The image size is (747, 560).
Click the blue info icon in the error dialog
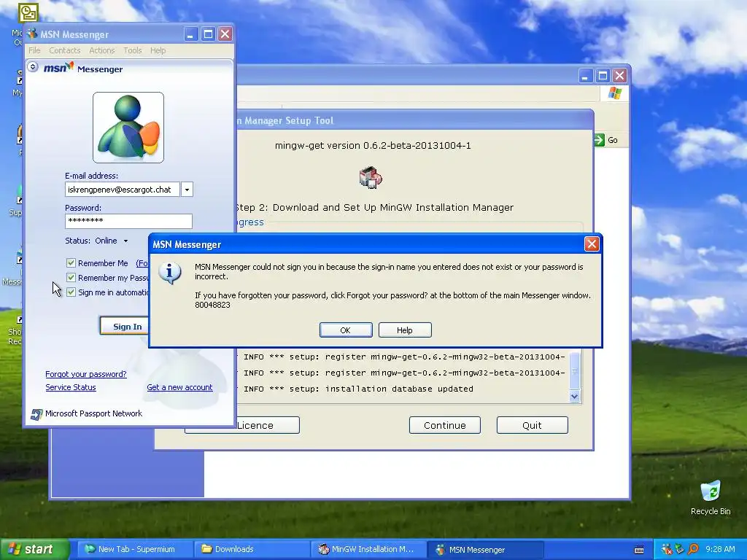pyautogui.click(x=169, y=273)
